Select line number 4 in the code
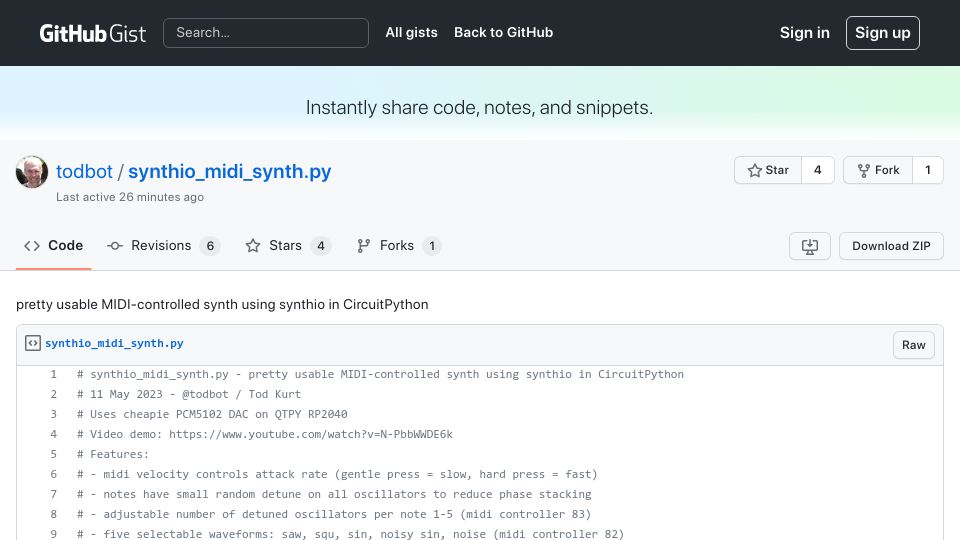The height and width of the screenshot is (540, 960). tap(54, 434)
